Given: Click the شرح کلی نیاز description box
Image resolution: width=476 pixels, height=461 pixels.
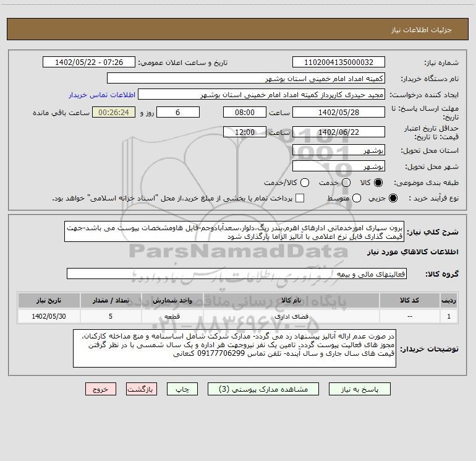Looking at the screenshot, I should coord(234,231).
